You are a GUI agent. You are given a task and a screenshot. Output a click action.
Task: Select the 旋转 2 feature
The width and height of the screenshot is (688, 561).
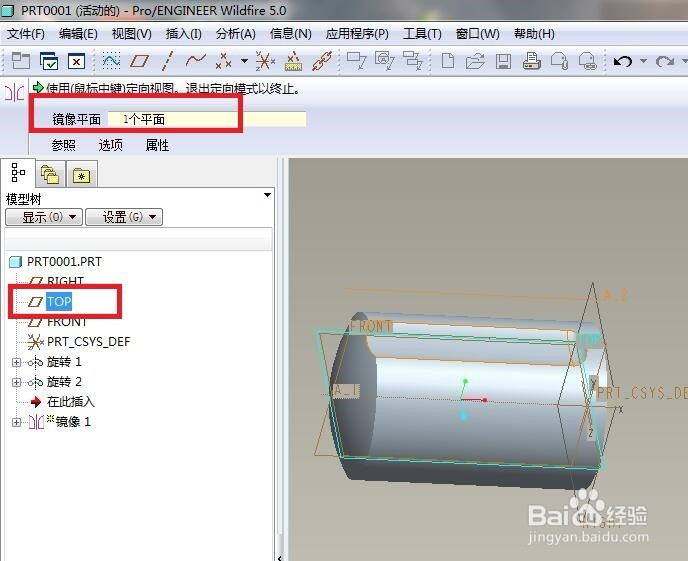pos(64,382)
